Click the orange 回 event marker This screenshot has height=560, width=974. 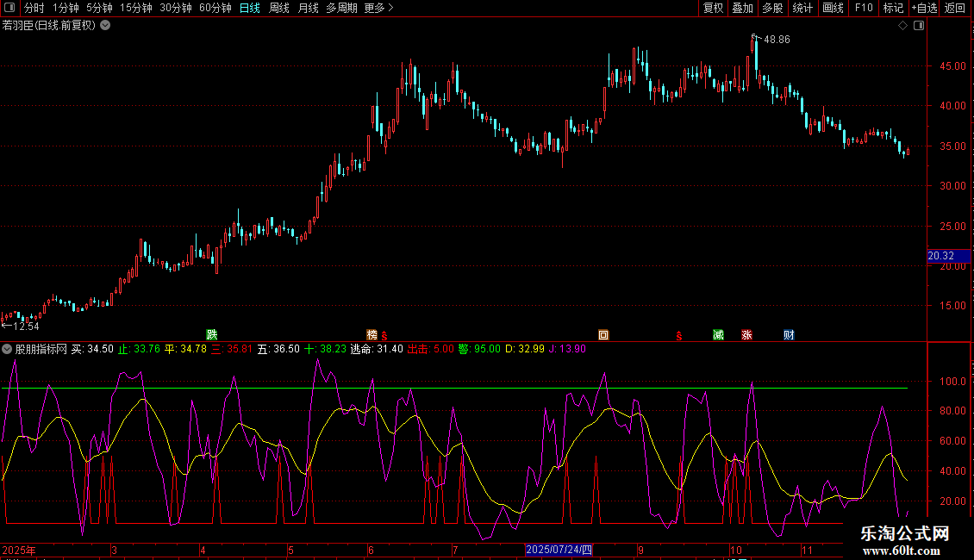click(x=603, y=334)
